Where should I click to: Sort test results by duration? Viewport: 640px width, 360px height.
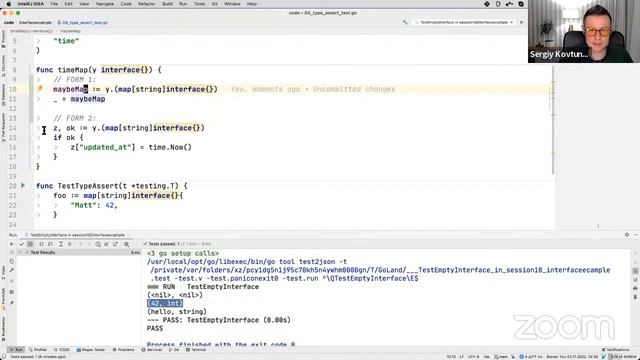click(50, 244)
